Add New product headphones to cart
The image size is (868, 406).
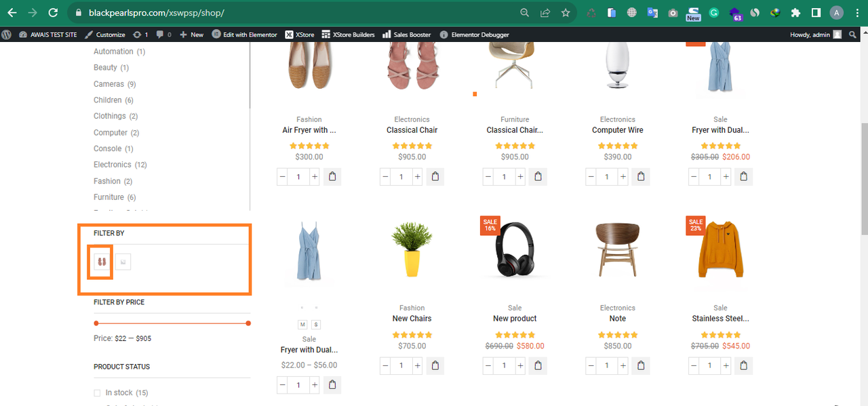tap(538, 366)
